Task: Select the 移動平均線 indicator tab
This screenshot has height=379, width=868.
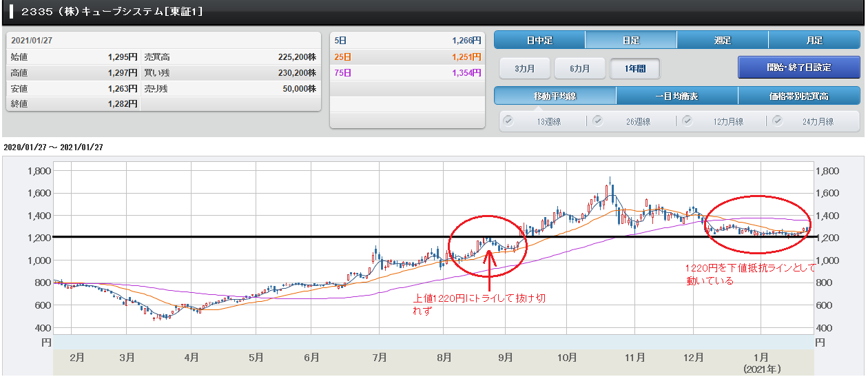Action: [555, 96]
